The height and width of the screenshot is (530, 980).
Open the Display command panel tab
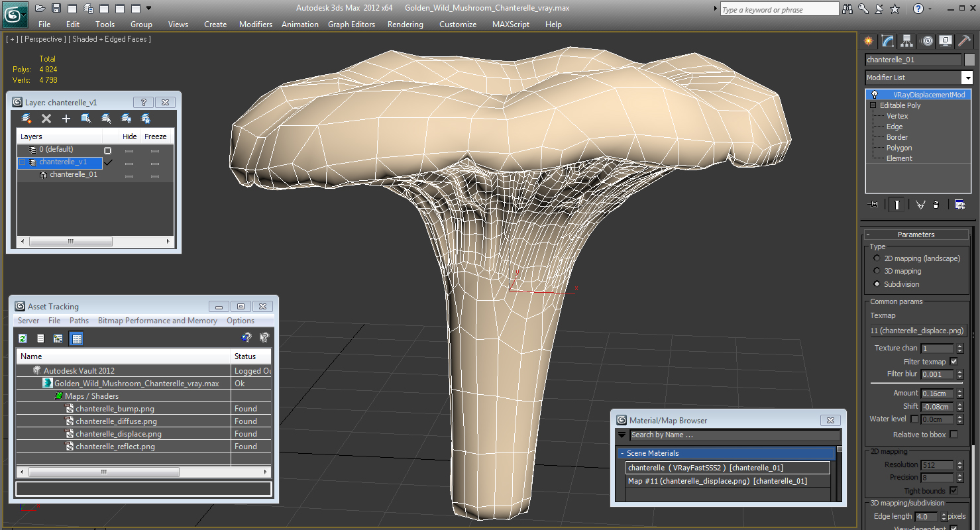click(x=946, y=41)
